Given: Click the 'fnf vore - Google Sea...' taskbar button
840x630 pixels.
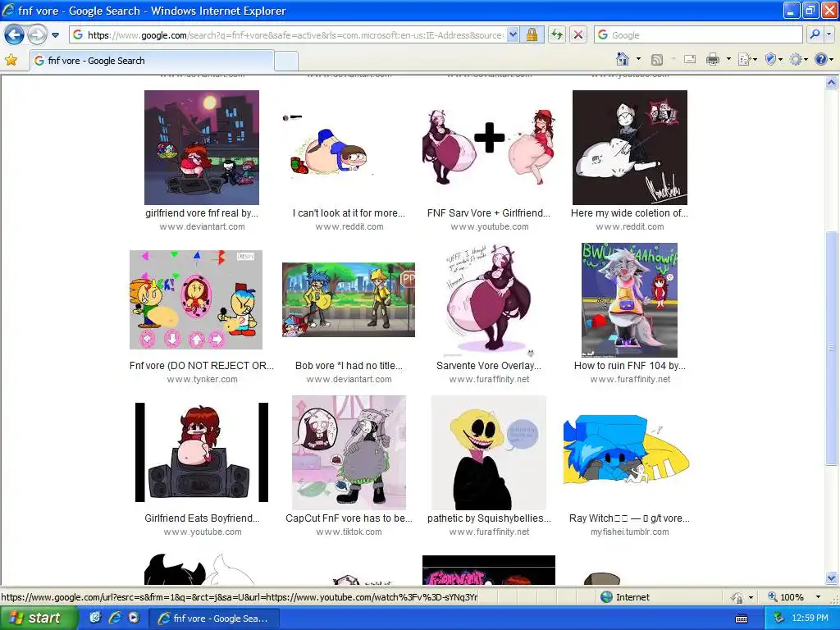Looking at the screenshot, I should coord(214,619).
